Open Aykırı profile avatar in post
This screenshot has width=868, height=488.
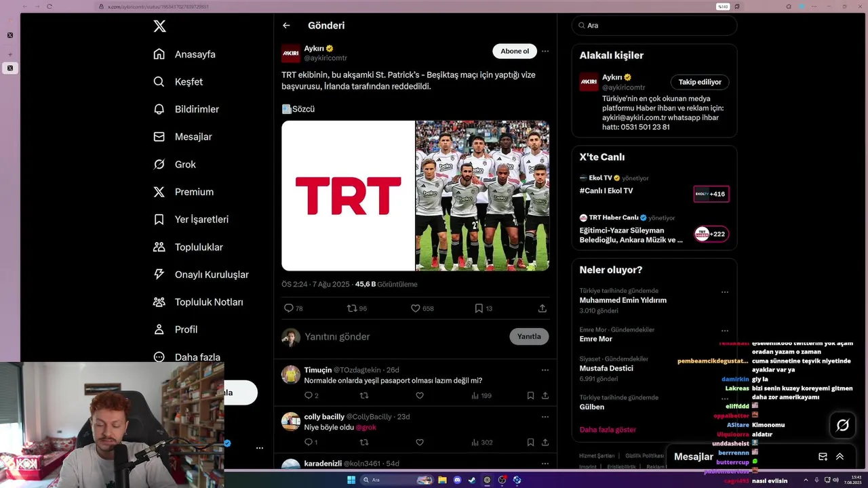291,53
